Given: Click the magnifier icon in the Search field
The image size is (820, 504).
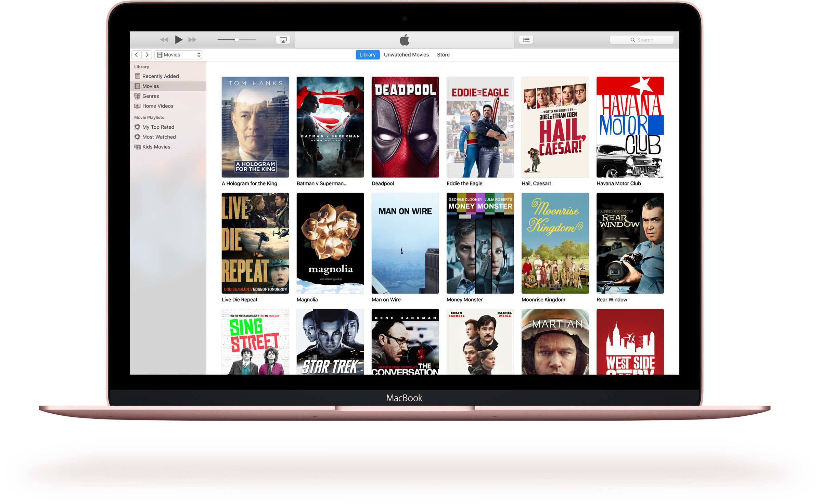Looking at the screenshot, I should click(632, 40).
